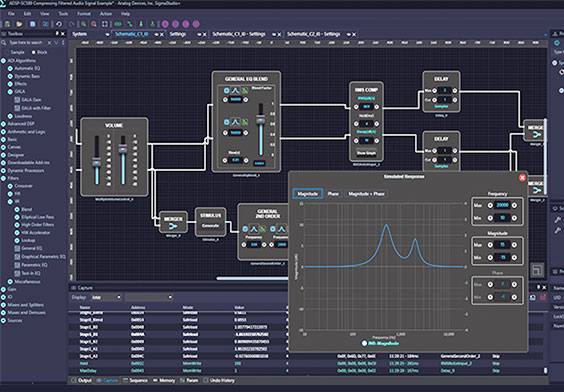The width and height of the screenshot is (564, 392).
Task: Increase the Frequency Max value stepper
Action: pyautogui.click(x=514, y=205)
